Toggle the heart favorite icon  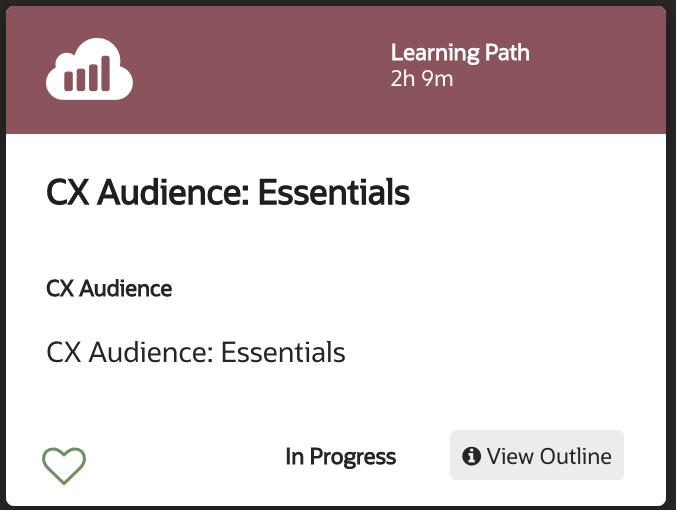point(64,466)
